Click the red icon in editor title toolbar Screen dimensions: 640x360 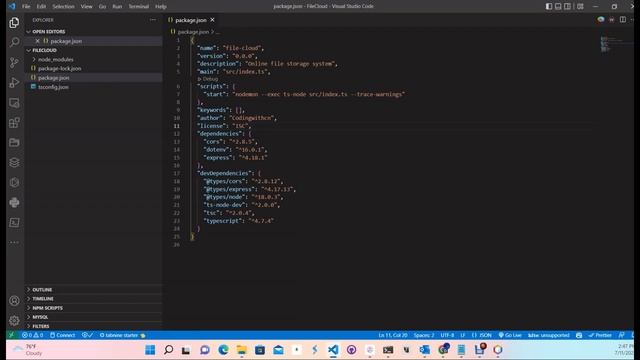pos(611,20)
